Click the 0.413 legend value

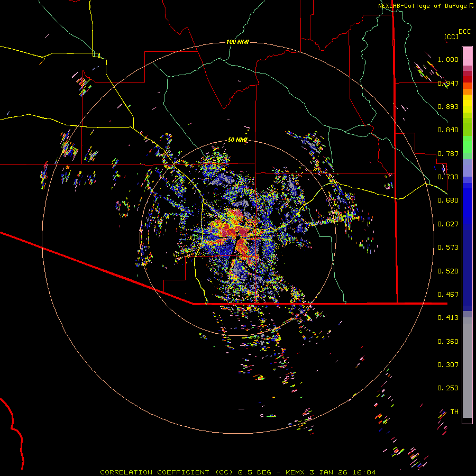(x=448, y=318)
